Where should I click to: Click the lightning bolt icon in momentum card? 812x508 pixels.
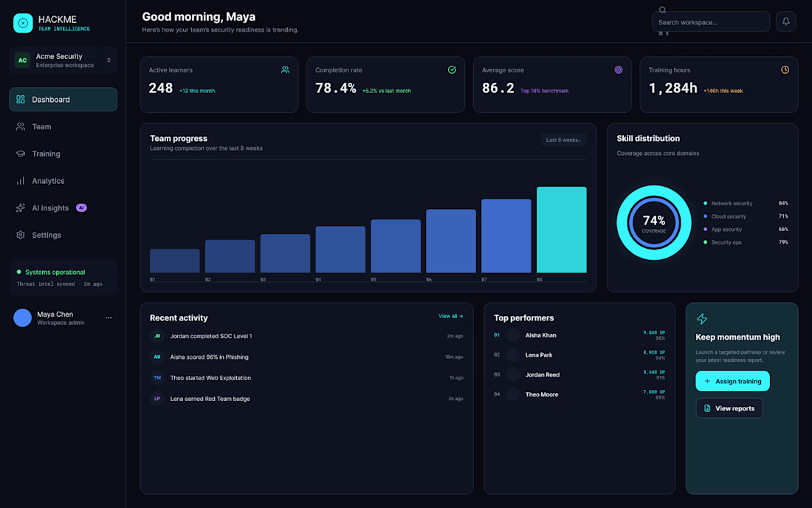click(702, 318)
